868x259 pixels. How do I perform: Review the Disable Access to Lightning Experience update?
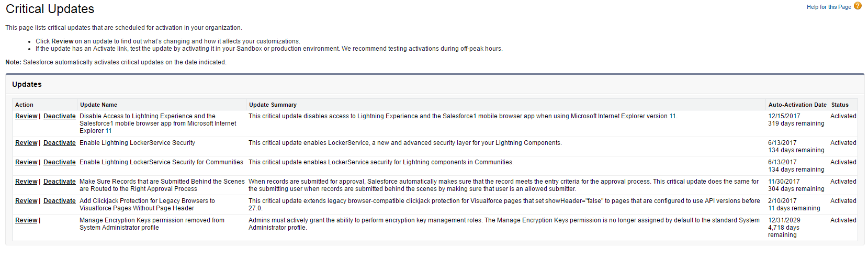point(26,116)
